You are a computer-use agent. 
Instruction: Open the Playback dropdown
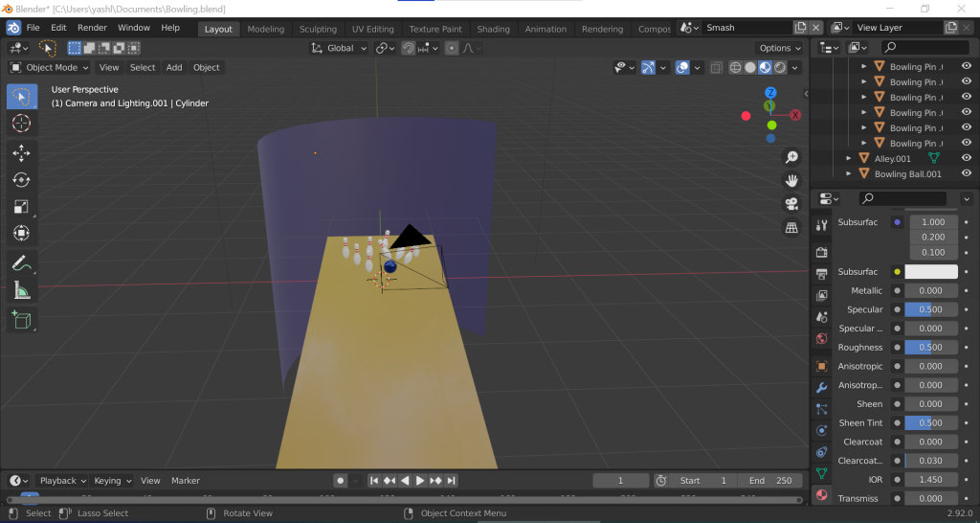point(63,481)
